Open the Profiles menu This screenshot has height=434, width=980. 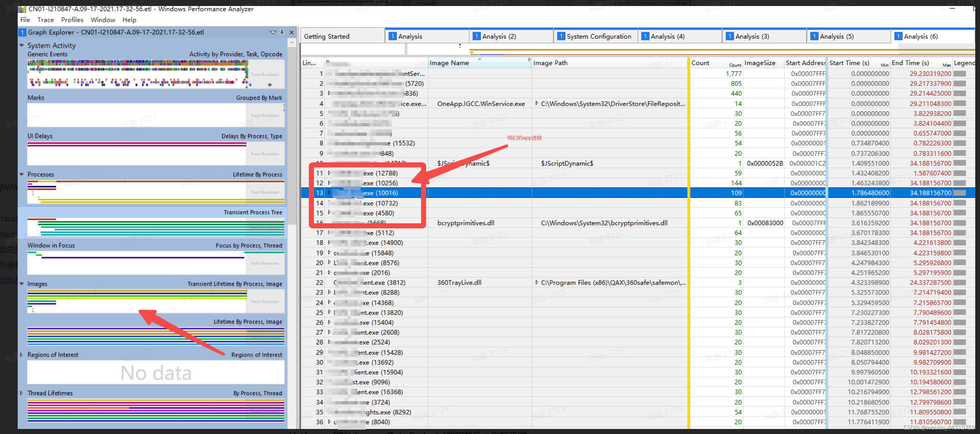click(72, 20)
